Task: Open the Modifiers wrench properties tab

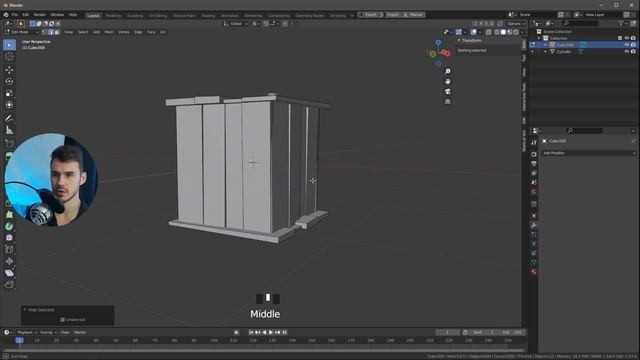Action: [x=534, y=225]
